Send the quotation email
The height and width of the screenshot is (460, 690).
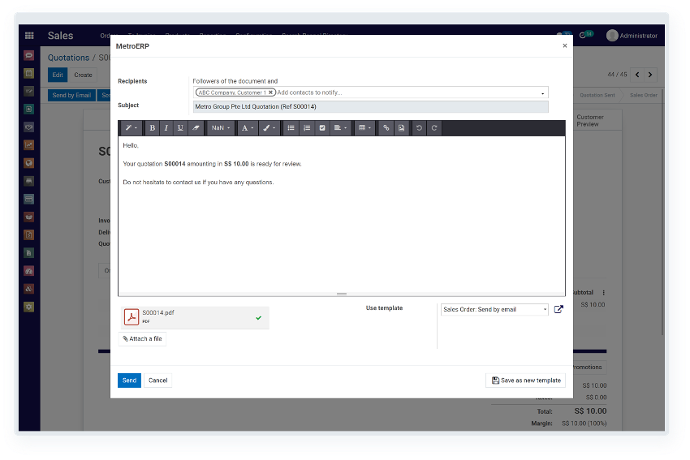129,380
